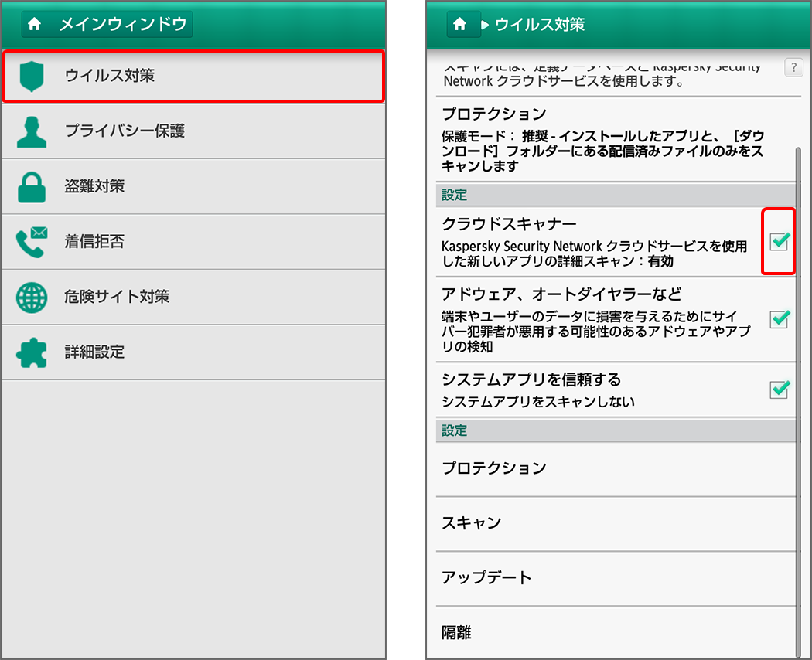Uncheck アドウェア、オートダイヤラーなど checkbox
The image size is (812, 660).
pyautogui.click(x=780, y=318)
